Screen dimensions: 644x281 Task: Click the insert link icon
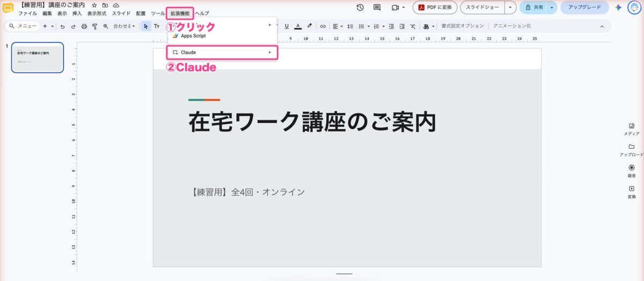tap(323, 26)
